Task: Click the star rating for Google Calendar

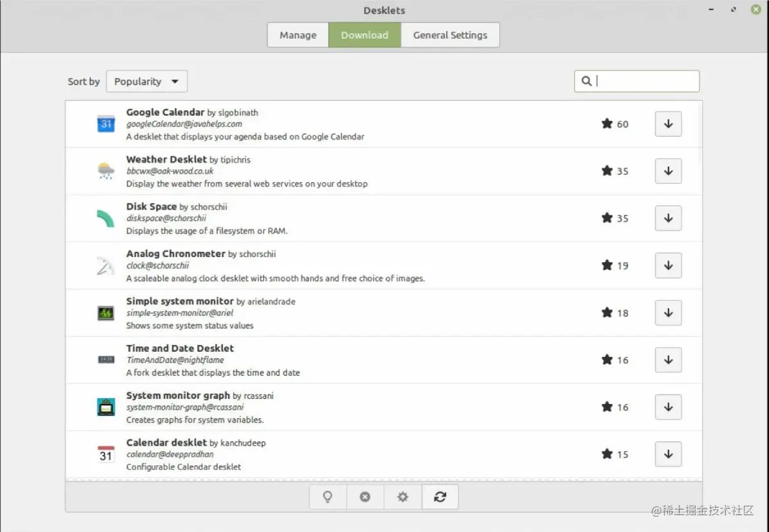Action: pyautogui.click(x=607, y=124)
